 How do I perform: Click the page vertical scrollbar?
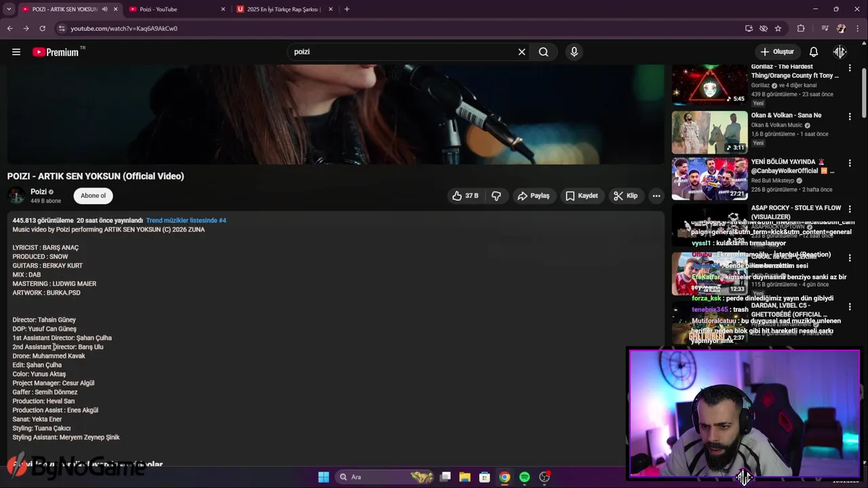pyautogui.click(x=864, y=93)
